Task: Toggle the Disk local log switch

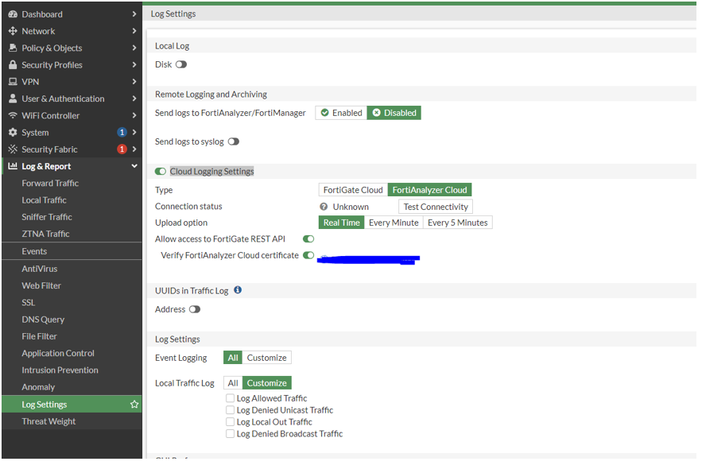Action: click(x=181, y=64)
